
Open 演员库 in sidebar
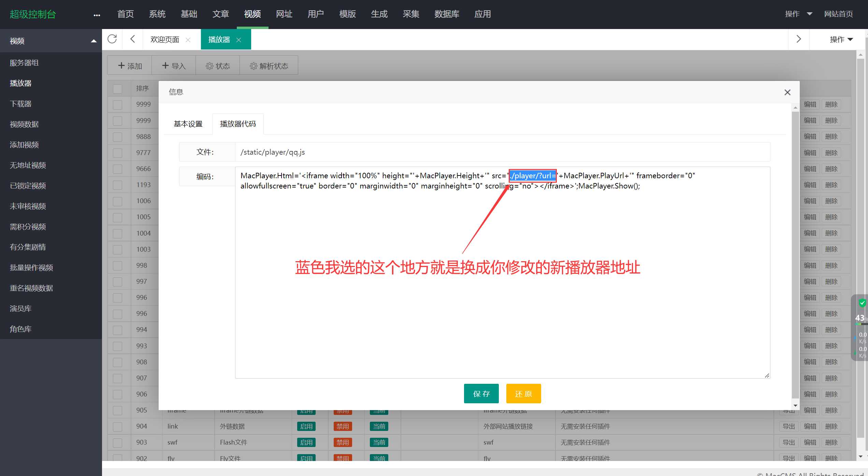pos(20,309)
